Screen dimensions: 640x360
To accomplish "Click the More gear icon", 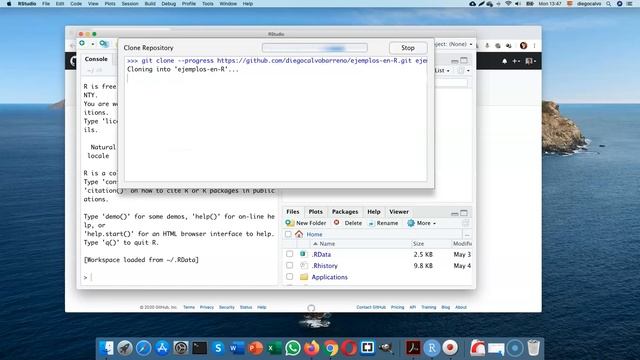I will click(411, 223).
